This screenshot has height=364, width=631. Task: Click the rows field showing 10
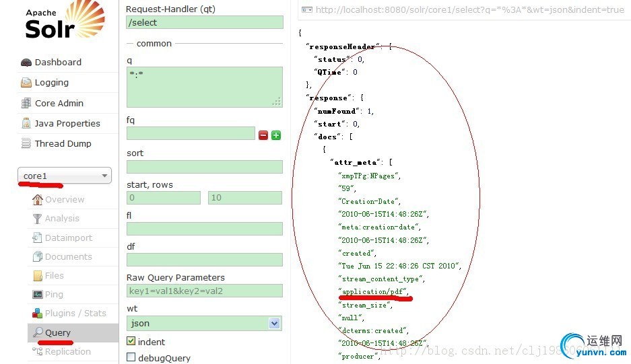pos(245,198)
